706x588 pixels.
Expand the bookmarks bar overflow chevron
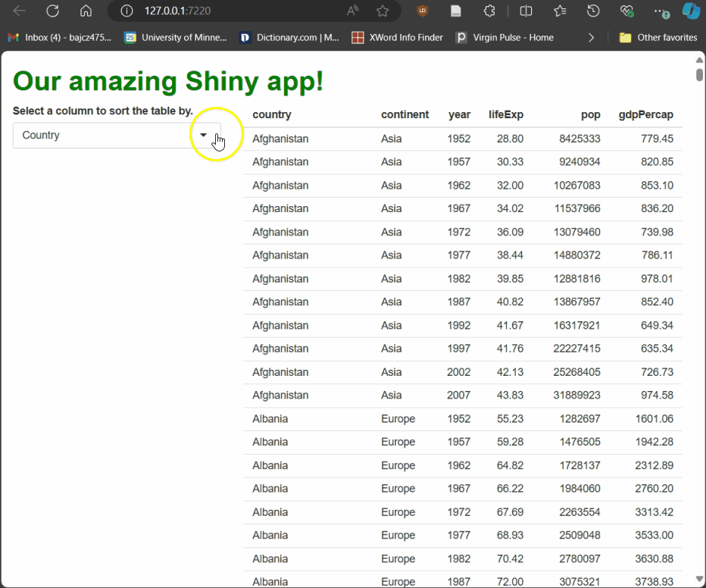591,36
